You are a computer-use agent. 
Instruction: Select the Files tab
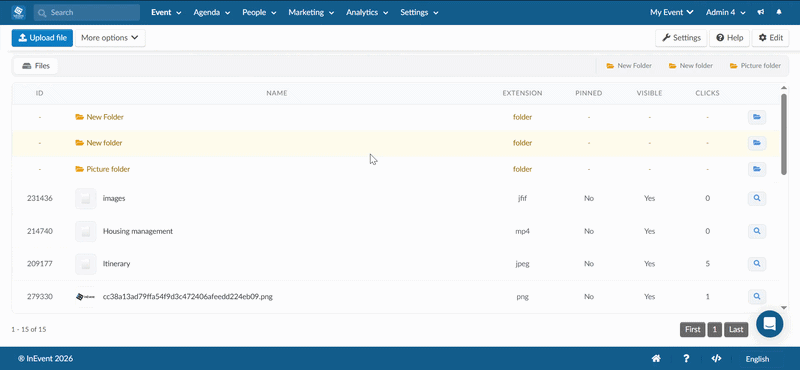(36, 66)
